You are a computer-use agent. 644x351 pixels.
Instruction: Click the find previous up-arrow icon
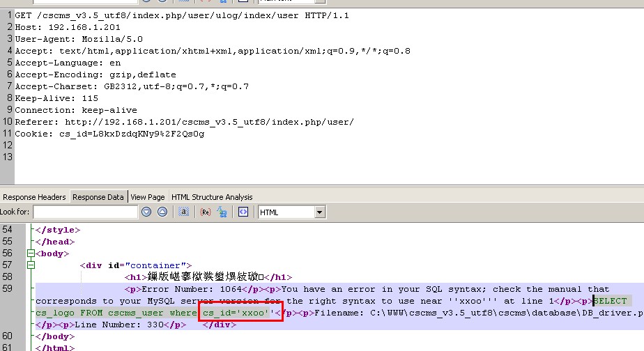pos(162,212)
